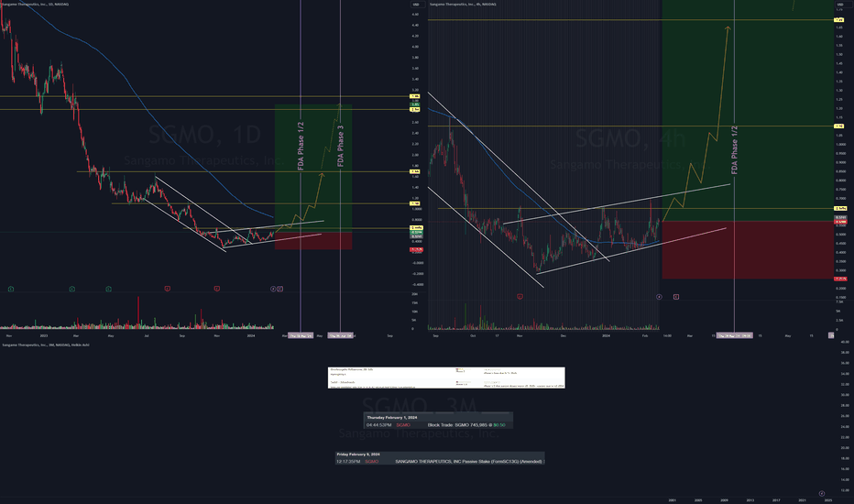Click FDA Phase 3 date label on 1D time axis
The width and height of the screenshot is (854, 504).
(x=342, y=336)
